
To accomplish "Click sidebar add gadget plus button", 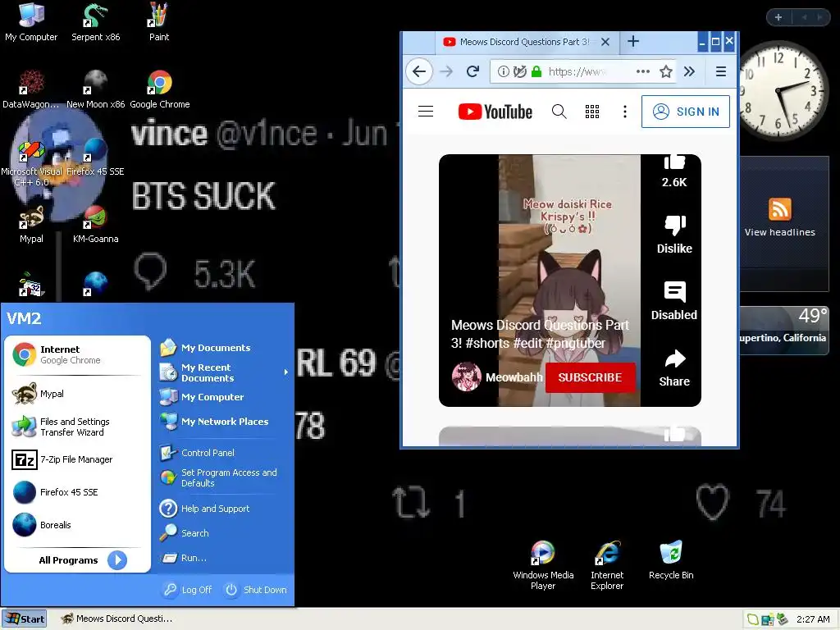I will click(x=778, y=17).
